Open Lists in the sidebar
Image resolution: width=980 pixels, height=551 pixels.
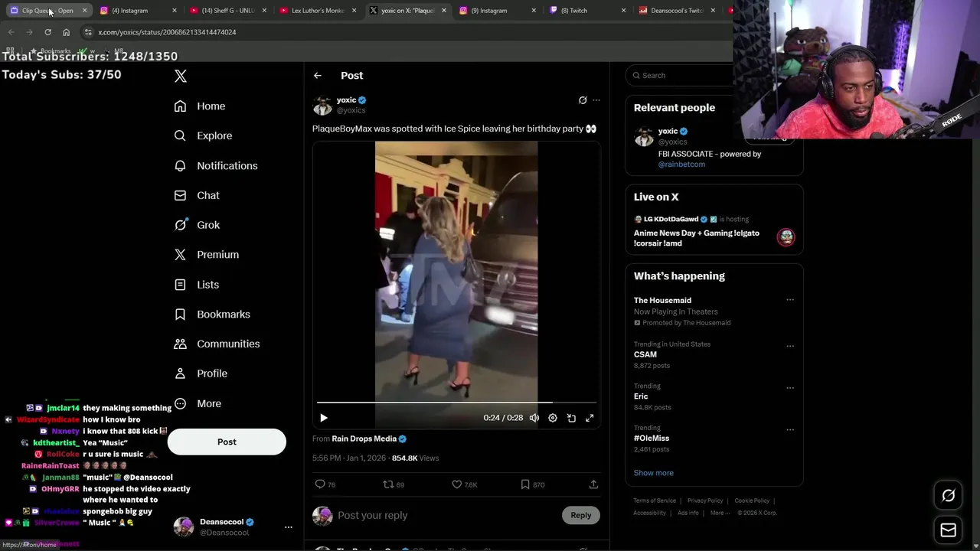tap(197, 285)
